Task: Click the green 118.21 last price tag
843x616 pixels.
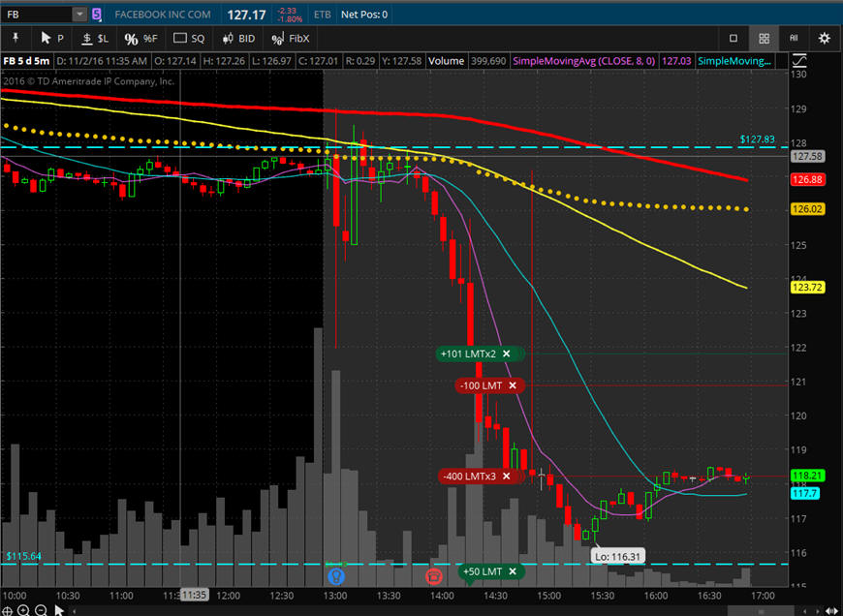Action: 807,476
